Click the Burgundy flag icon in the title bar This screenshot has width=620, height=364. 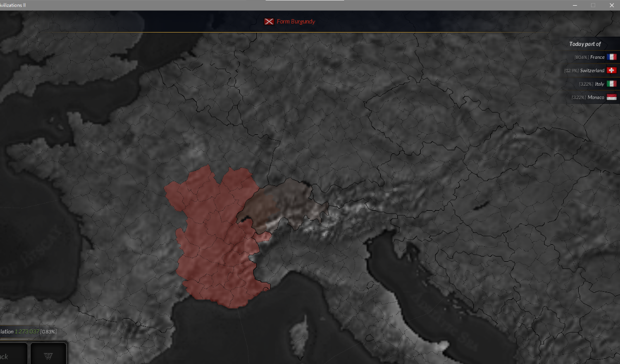269,22
